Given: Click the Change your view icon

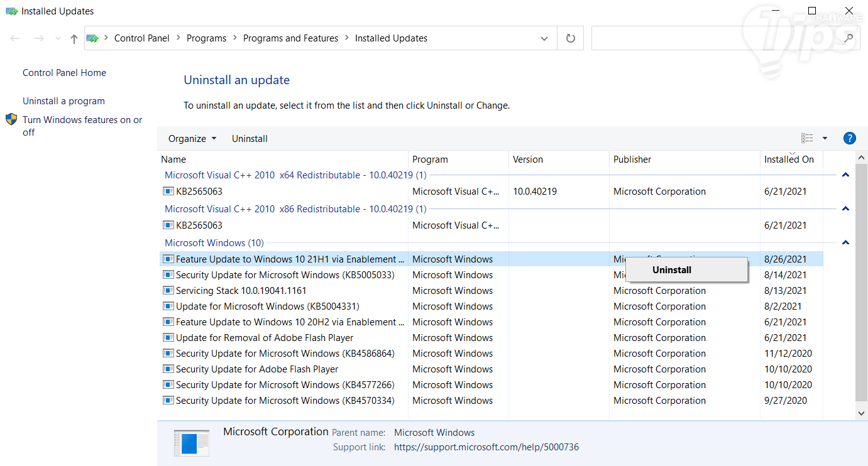Looking at the screenshot, I should pyautogui.click(x=807, y=139).
